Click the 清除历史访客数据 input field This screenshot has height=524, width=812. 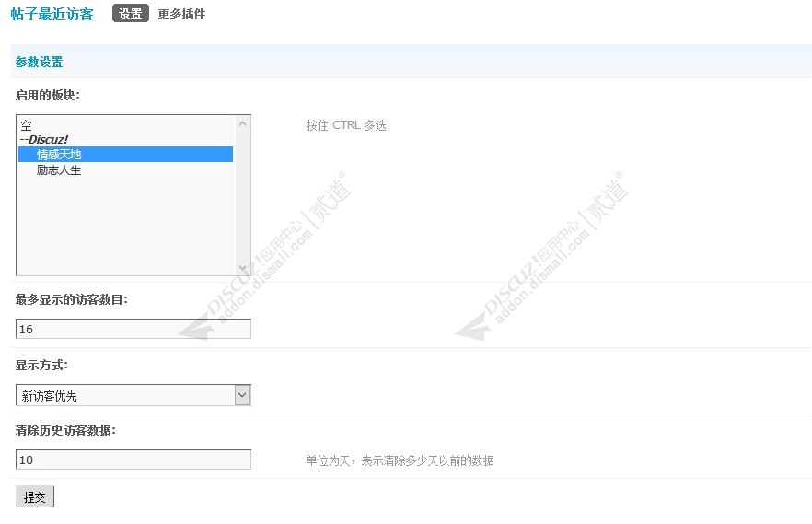pyautogui.click(x=133, y=460)
